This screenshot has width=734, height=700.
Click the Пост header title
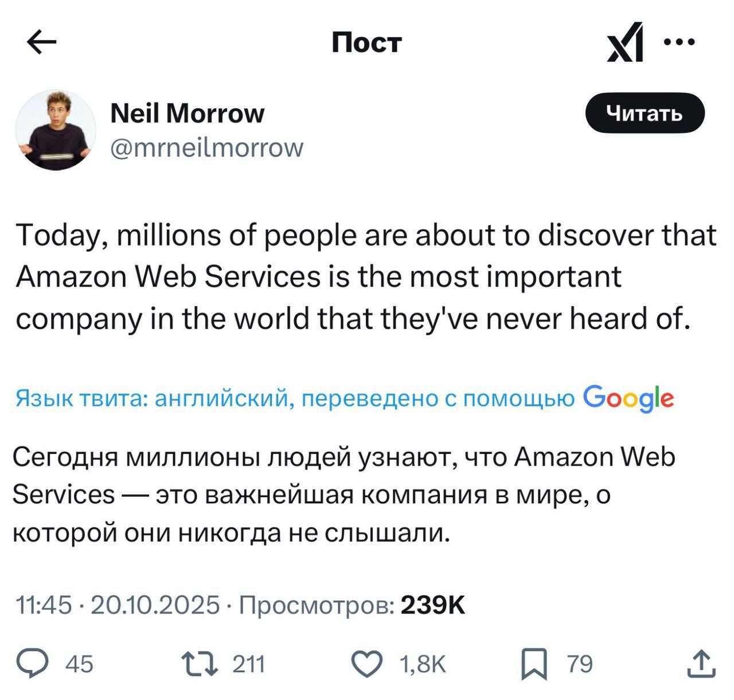(x=367, y=42)
